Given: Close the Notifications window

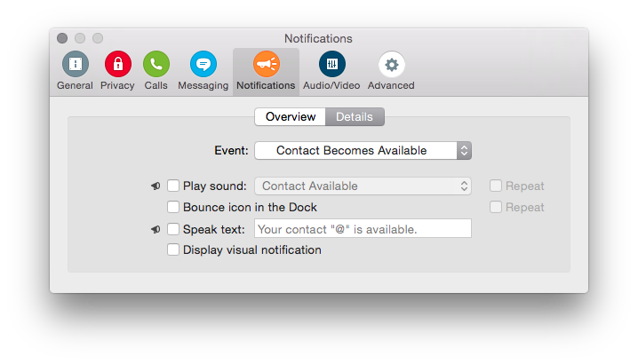Looking at the screenshot, I should click(62, 38).
